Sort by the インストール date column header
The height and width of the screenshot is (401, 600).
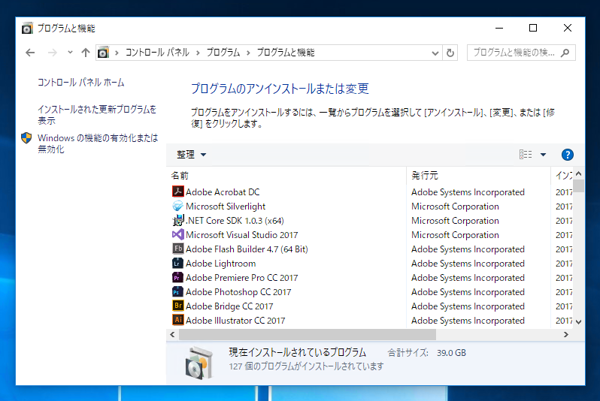[x=562, y=176]
